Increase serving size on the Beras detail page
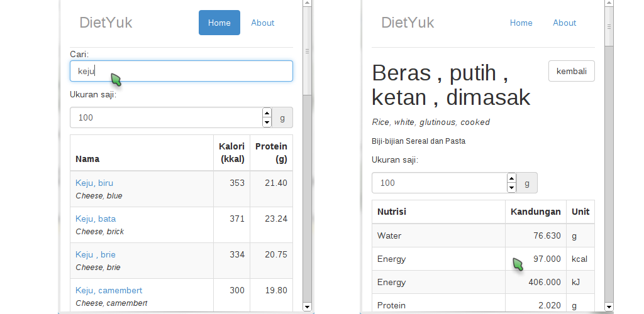 tap(511, 178)
